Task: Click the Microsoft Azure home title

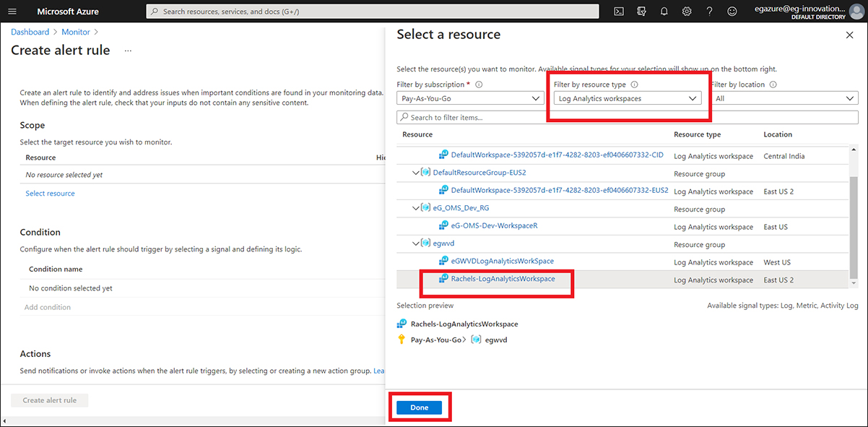Action: coord(68,12)
